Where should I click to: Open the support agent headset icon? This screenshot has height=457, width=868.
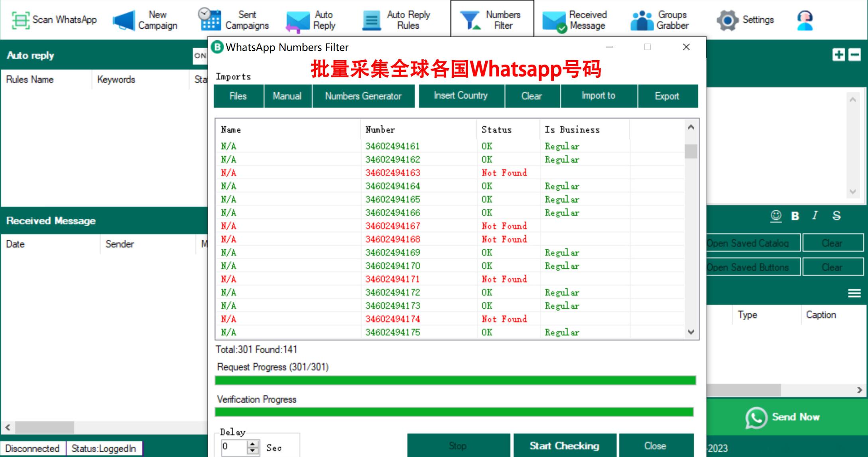[805, 20]
